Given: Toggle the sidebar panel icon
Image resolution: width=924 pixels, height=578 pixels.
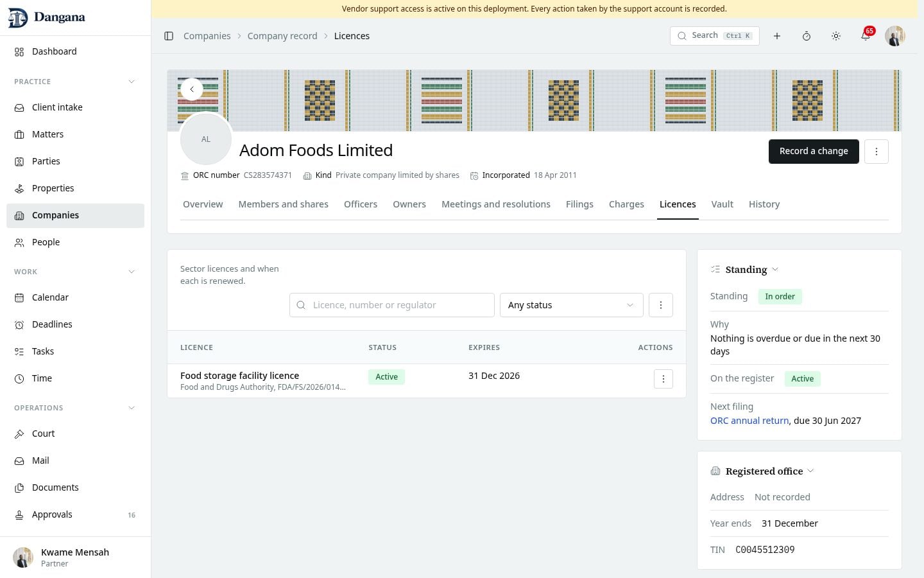Looking at the screenshot, I should coord(169,36).
